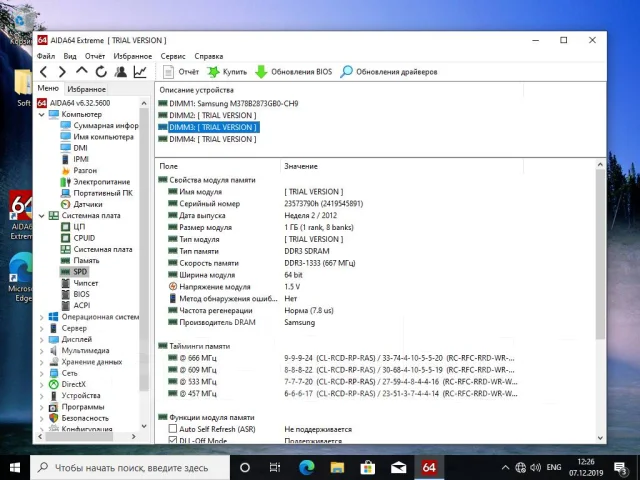Open the Windows Start button

click(15, 468)
